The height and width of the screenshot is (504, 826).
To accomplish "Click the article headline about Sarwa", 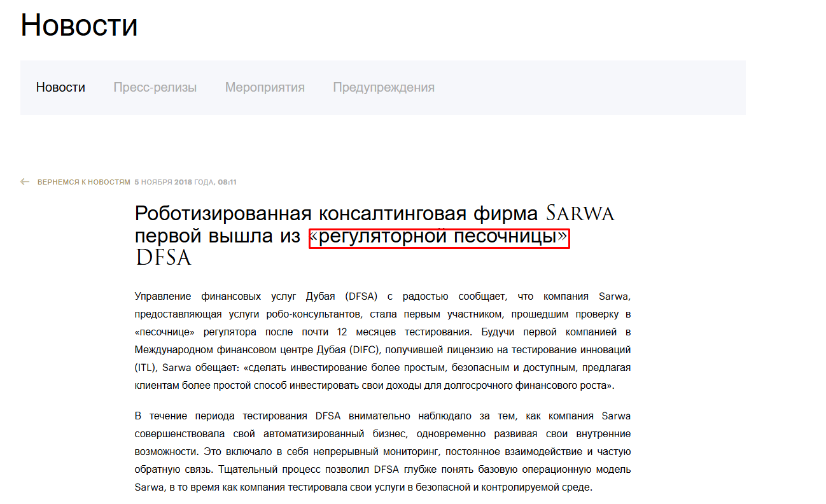I will click(x=375, y=236).
